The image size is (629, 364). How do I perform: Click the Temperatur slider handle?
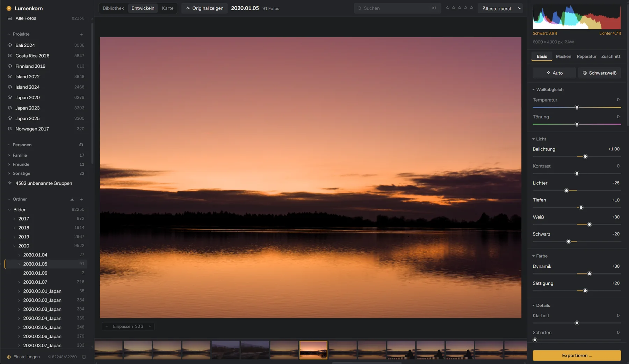pyautogui.click(x=577, y=107)
